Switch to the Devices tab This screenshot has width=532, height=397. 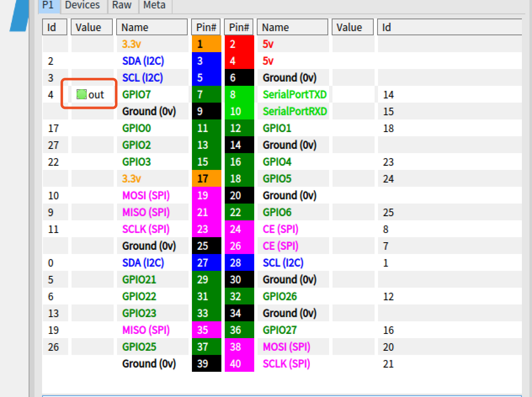(x=82, y=5)
